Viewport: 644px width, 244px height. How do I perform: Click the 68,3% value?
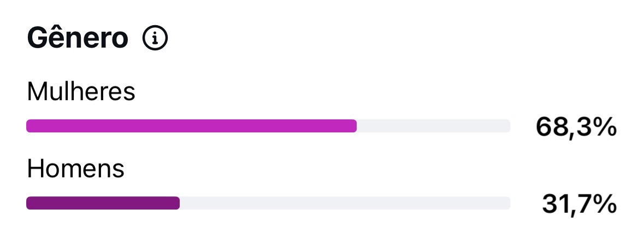tap(576, 127)
